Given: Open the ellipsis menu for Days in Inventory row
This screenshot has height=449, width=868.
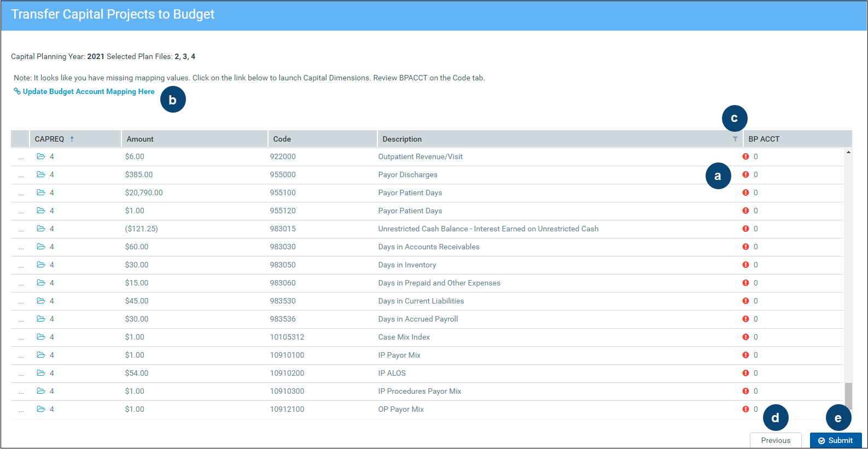Looking at the screenshot, I should [21, 266].
